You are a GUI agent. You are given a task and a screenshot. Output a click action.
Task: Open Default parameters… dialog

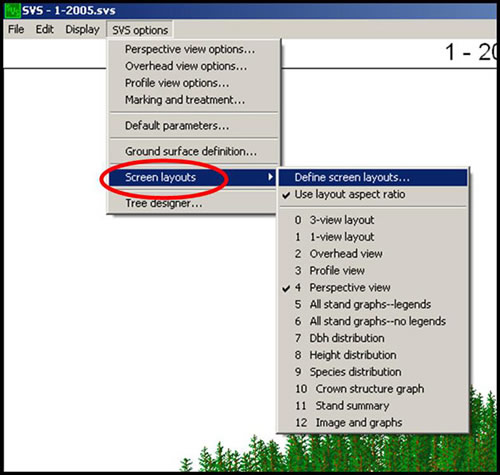click(x=193, y=126)
